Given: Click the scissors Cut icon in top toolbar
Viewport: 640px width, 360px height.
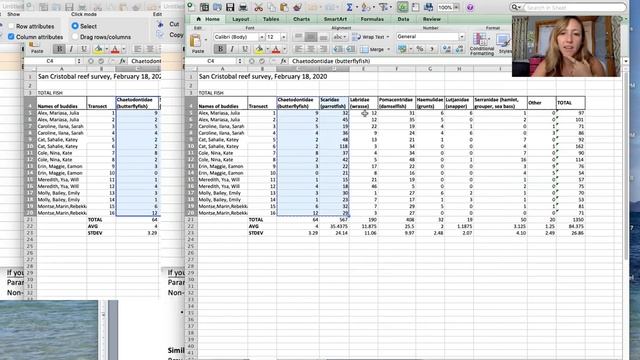Looking at the screenshot, I should [x=258, y=7].
